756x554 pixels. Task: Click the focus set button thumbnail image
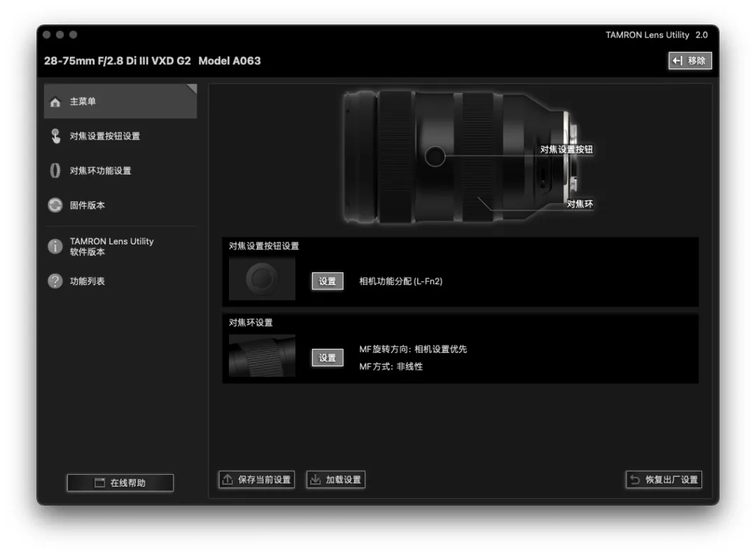point(262,279)
